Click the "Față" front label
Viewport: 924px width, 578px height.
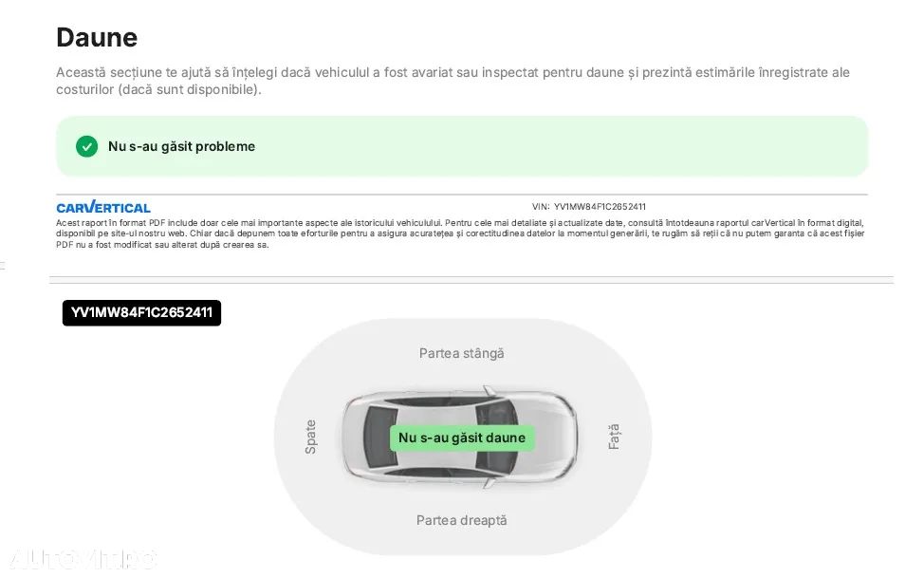coord(614,437)
